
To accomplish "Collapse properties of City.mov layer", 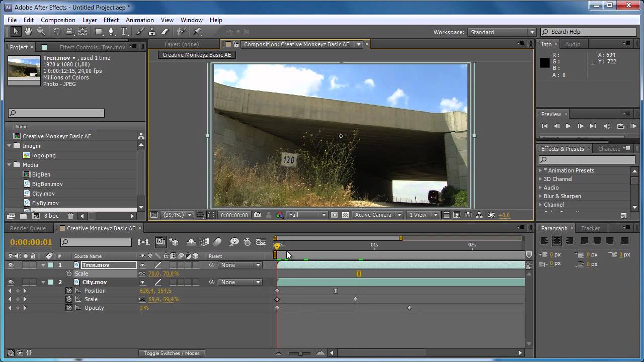I will [x=43, y=282].
